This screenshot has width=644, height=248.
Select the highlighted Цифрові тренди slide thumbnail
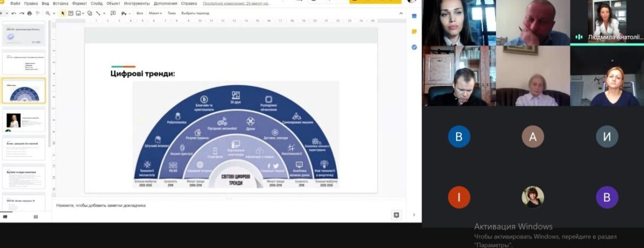click(24, 90)
